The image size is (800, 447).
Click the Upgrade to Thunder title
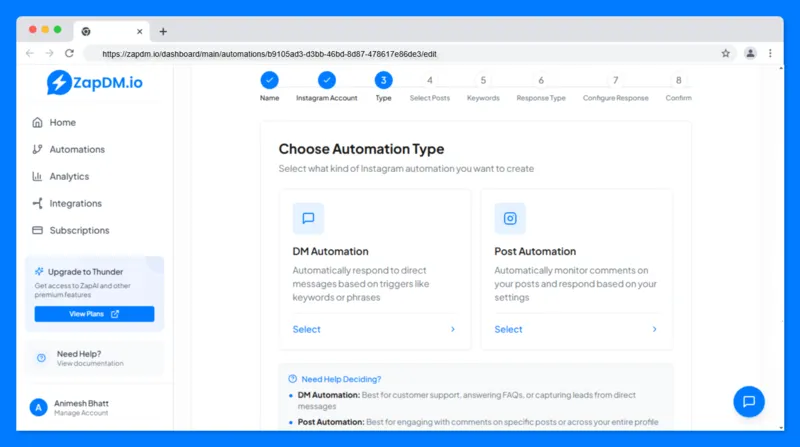click(85, 272)
